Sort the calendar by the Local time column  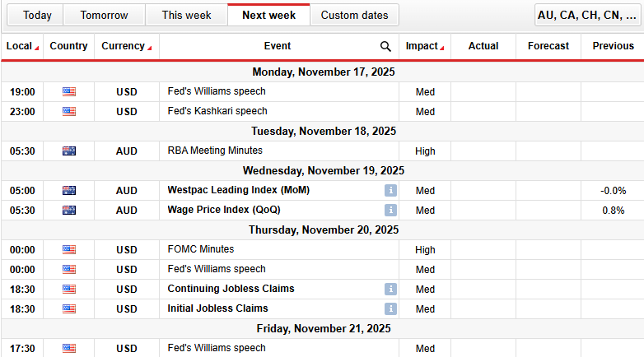coord(22,46)
